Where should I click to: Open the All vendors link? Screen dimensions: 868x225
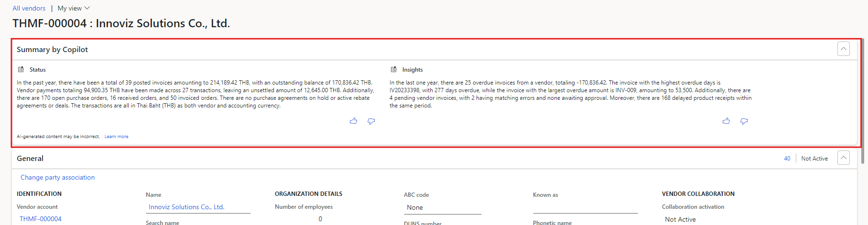pyautogui.click(x=29, y=8)
